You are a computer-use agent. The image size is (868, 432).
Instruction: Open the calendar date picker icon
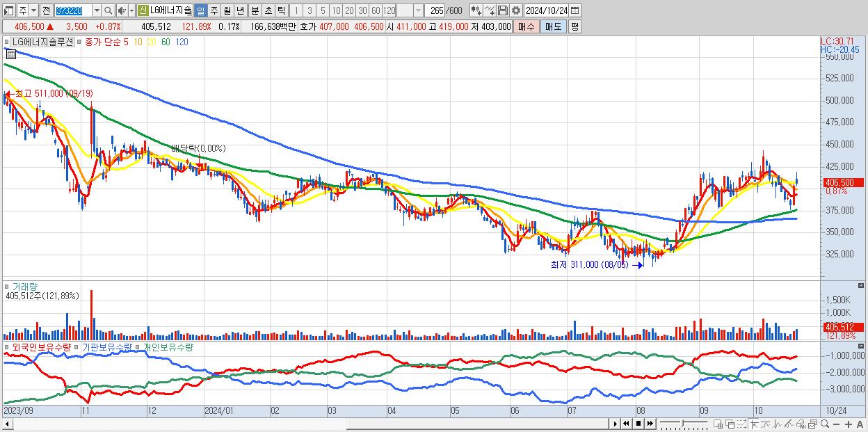point(575,11)
